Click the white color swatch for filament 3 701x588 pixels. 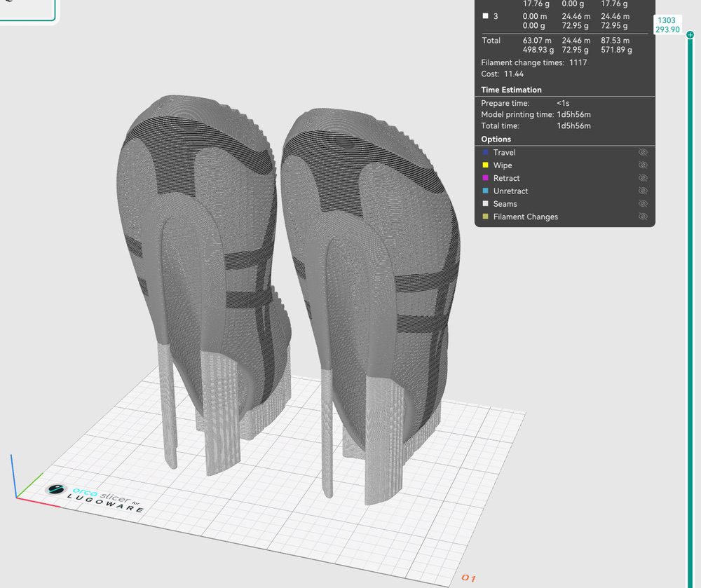[486, 16]
